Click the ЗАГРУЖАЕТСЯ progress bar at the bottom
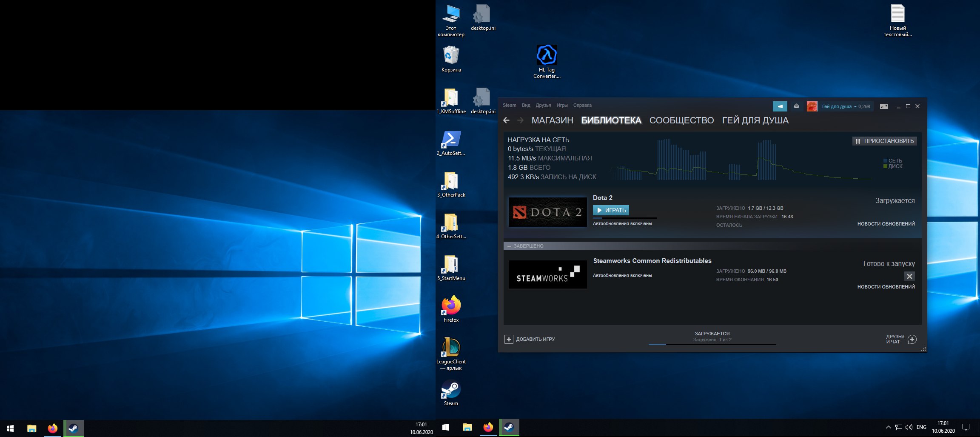 coord(712,344)
